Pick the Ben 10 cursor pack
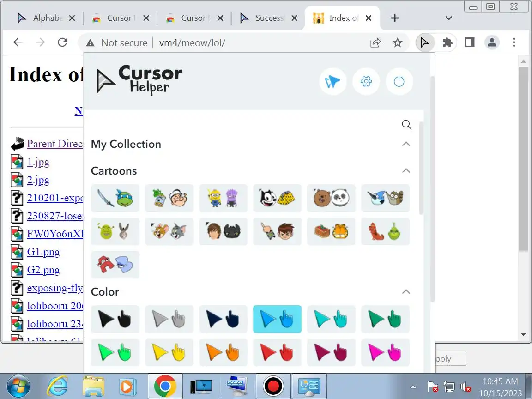The width and height of the screenshot is (532, 399). click(277, 231)
